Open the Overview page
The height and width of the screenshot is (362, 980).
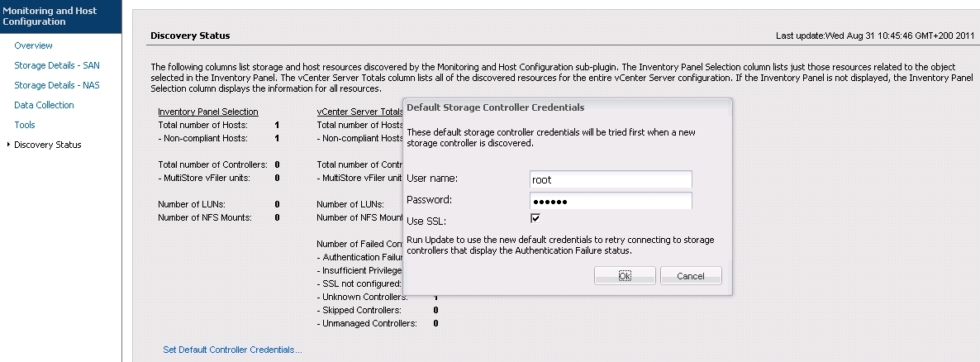[33, 45]
